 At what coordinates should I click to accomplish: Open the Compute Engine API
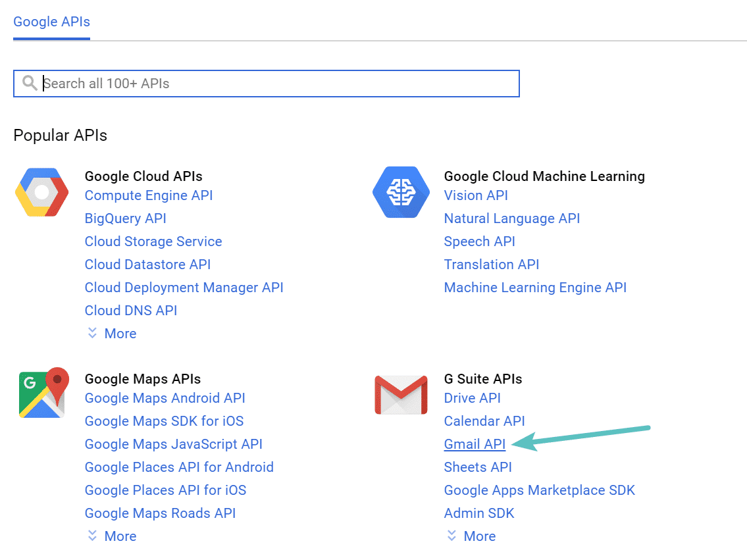click(148, 195)
